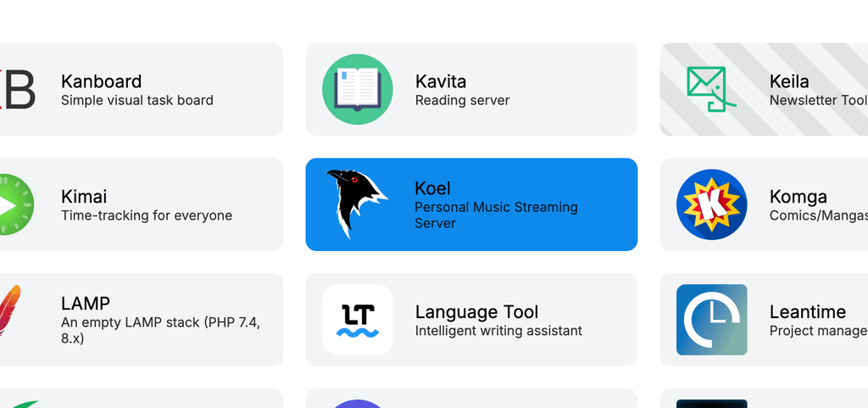Click the Kimai green play icon
Viewport: 868px width, 408px height.
(x=14, y=204)
